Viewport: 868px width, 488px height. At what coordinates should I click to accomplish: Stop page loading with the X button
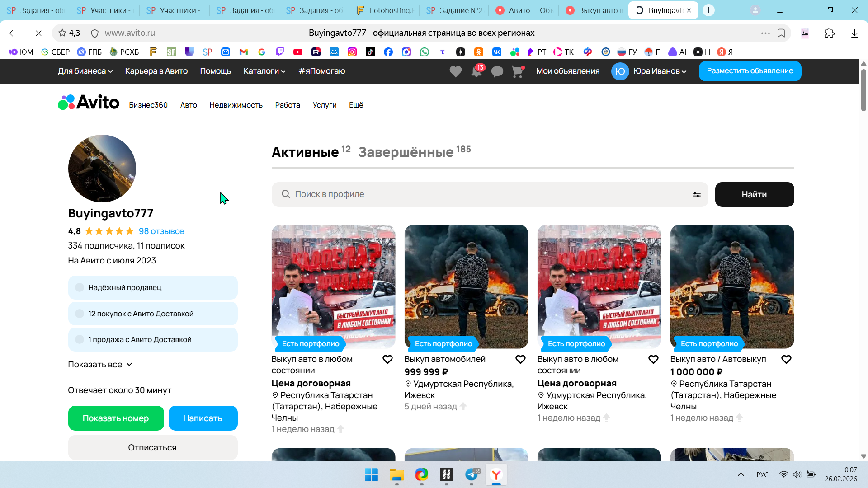(38, 33)
